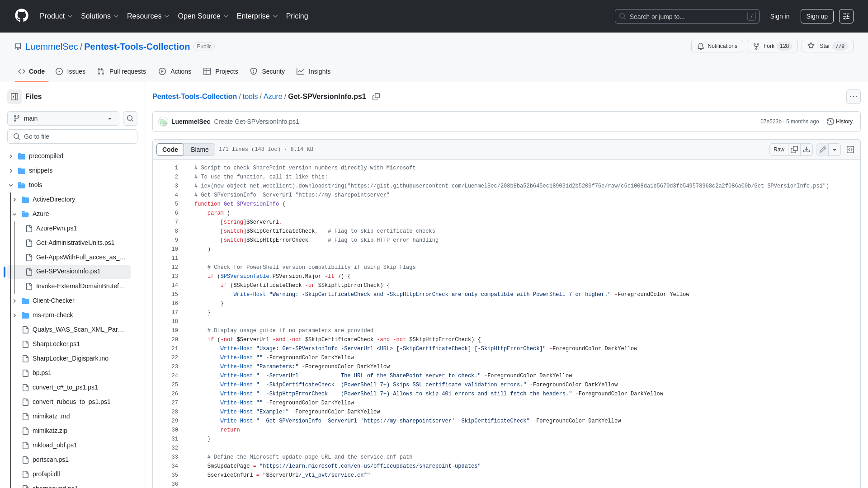
Task: Collapse the Azure folder
Action: coord(14,214)
